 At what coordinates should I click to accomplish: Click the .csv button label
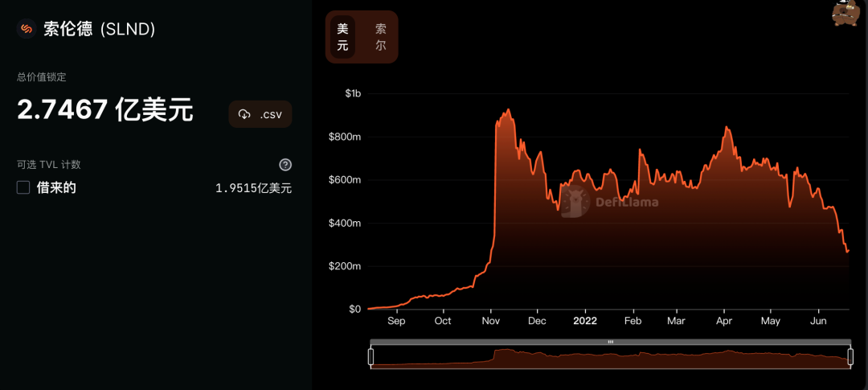271,114
